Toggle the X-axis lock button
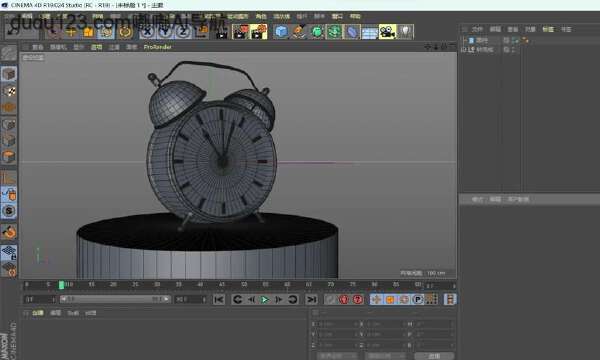This screenshot has width=600, height=360. point(147,32)
